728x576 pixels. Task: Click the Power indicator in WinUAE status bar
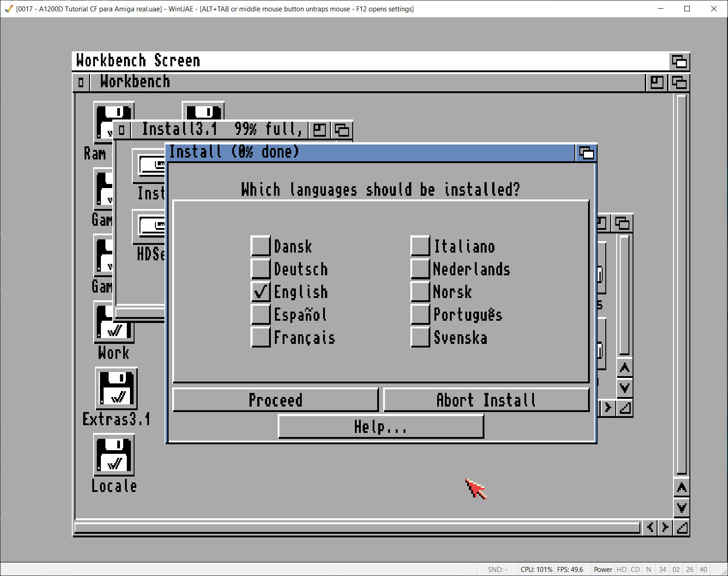(603, 570)
